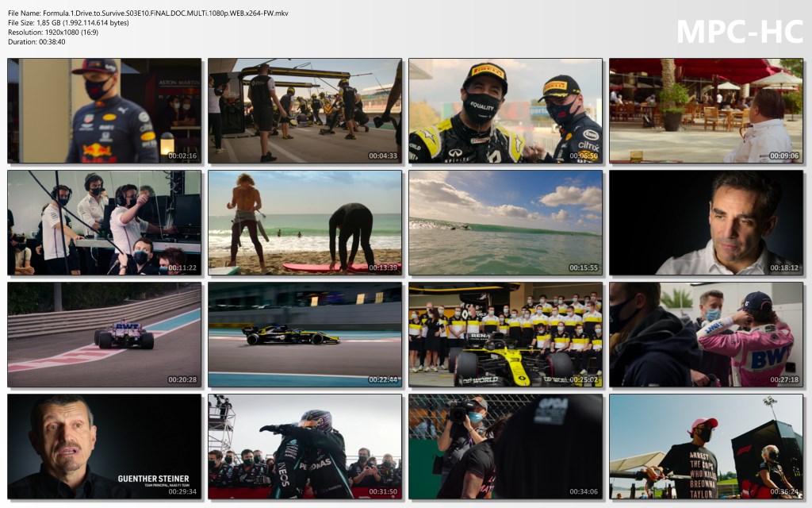
Task: Open the pit stop crew thumbnail at 00:04:33
Action: 304,110
